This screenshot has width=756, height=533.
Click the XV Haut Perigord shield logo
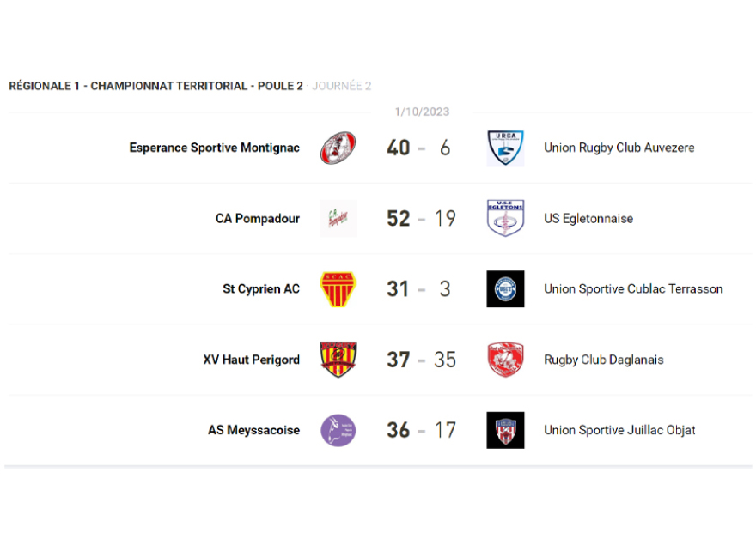coord(338,360)
